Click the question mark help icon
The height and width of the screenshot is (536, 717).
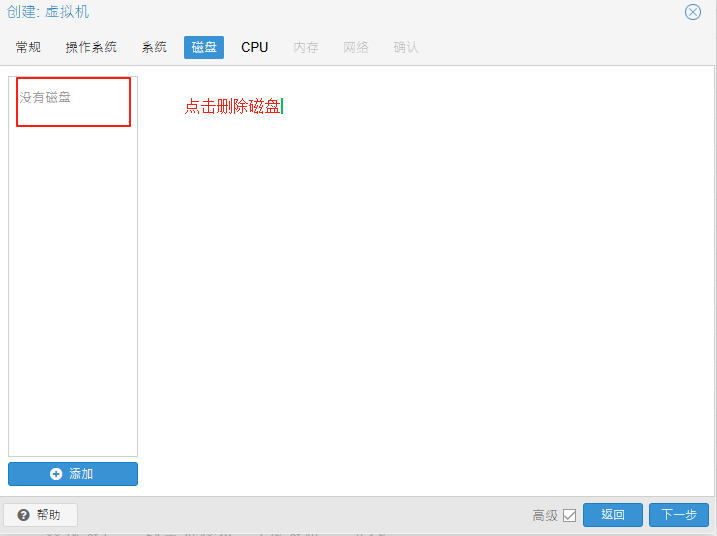pos(23,515)
